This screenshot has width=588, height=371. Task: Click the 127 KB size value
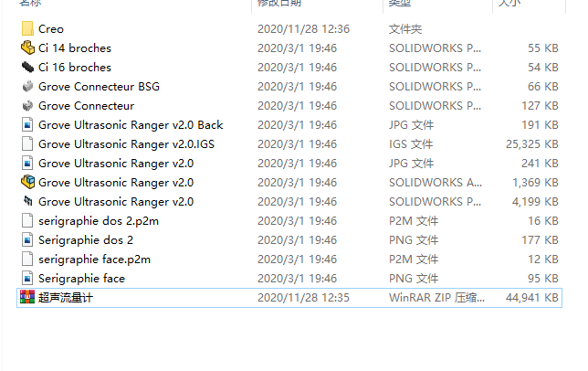click(x=540, y=106)
